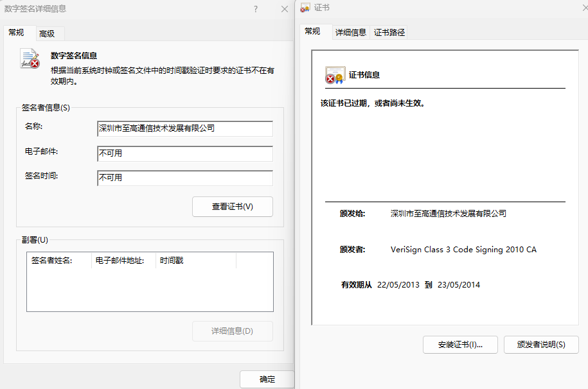Image resolution: width=588 pixels, height=389 pixels.
Task: Click the 颁发给 company name text
Action: coord(448,214)
